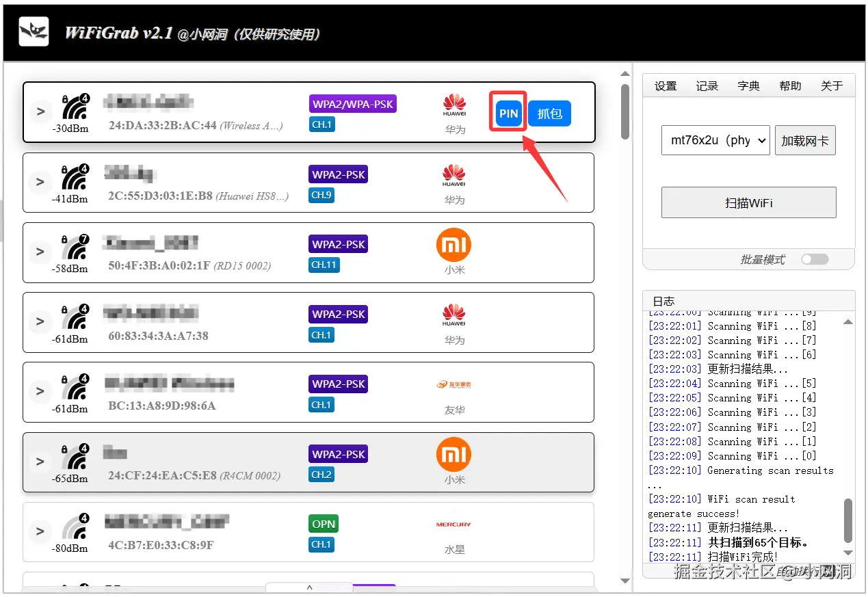Open the 关于 about tab
This screenshot has width=868, height=597.
pos(832,85)
